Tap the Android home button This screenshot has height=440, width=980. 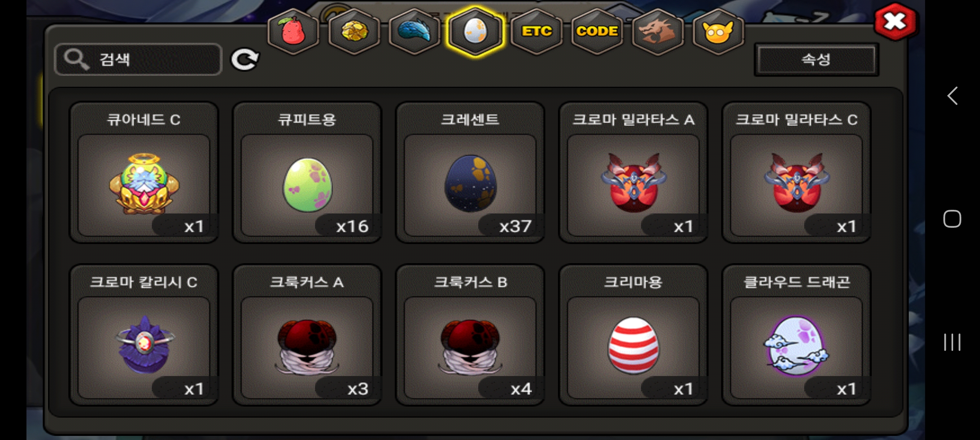(x=952, y=219)
